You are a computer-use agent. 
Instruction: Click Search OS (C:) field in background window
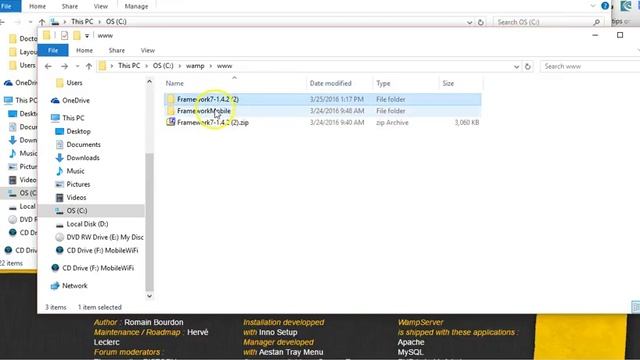click(x=548, y=22)
